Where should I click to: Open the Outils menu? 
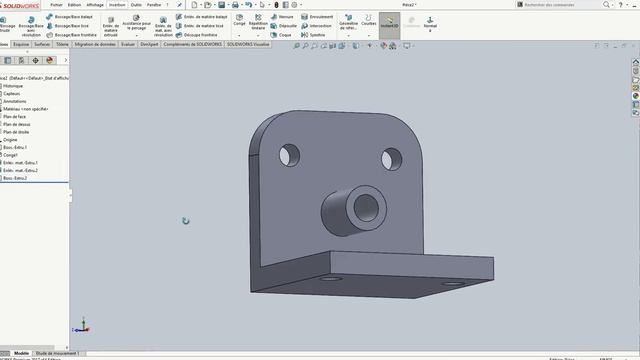pos(136,5)
